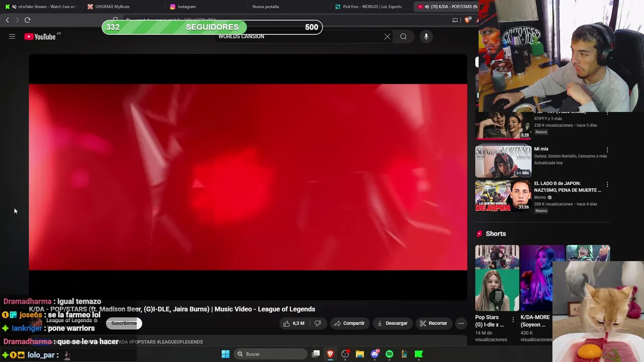Open the STIFFY y 3 más video thumbnail
This screenshot has height=362, width=644.
tap(503, 125)
